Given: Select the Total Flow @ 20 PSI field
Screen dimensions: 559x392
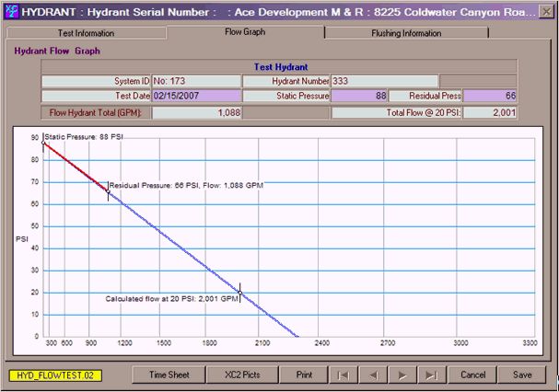Looking at the screenshot, I should [490, 112].
